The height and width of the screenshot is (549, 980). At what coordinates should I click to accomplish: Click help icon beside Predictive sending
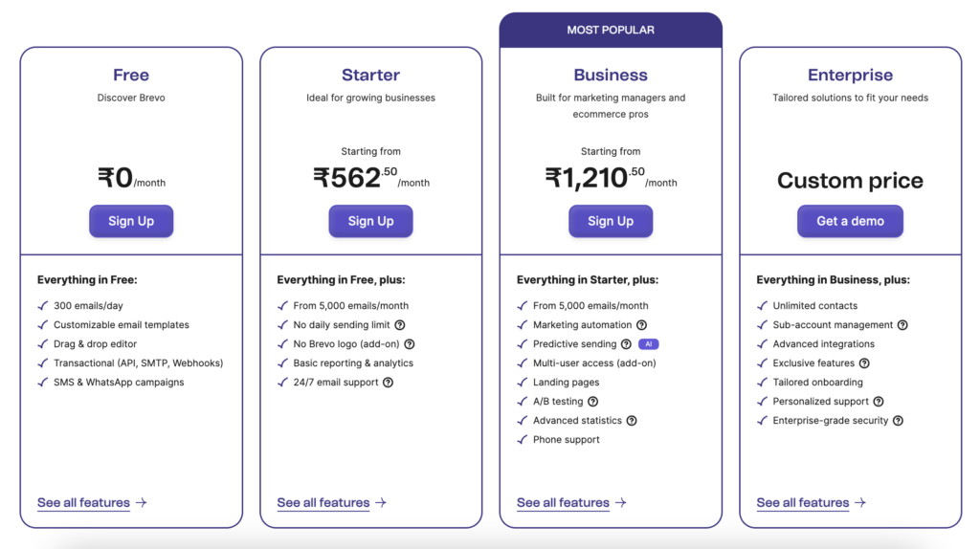click(x=626, y=344)
